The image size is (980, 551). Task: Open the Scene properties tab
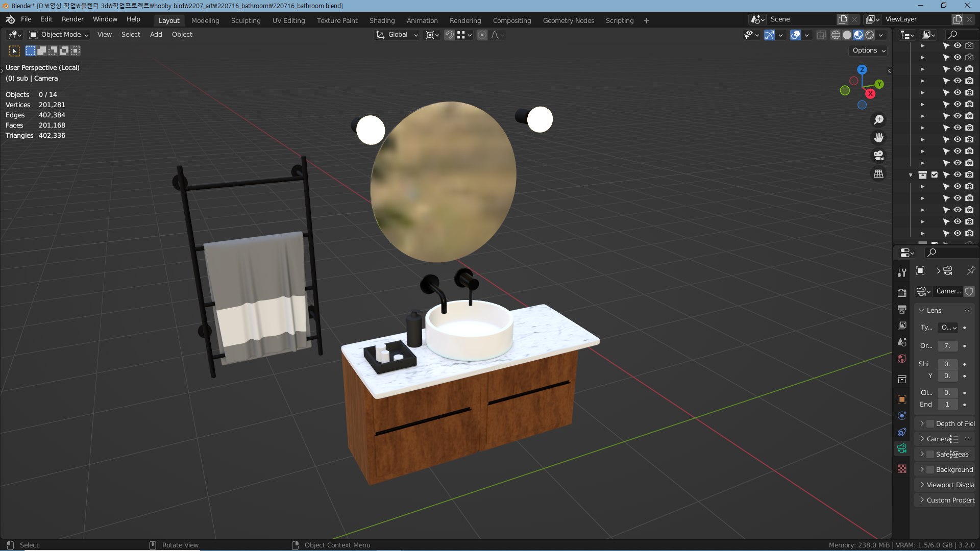click(x=902, y=342)
